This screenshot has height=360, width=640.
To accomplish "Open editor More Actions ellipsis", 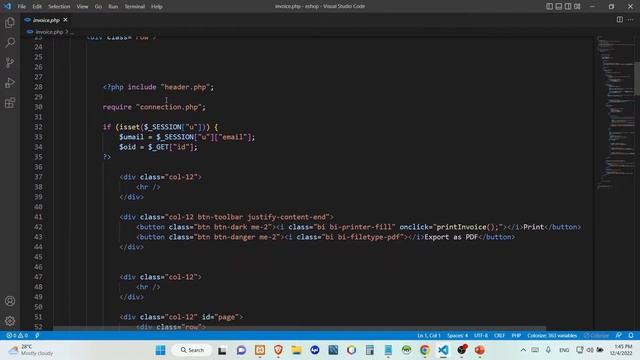I will point(631,20).
